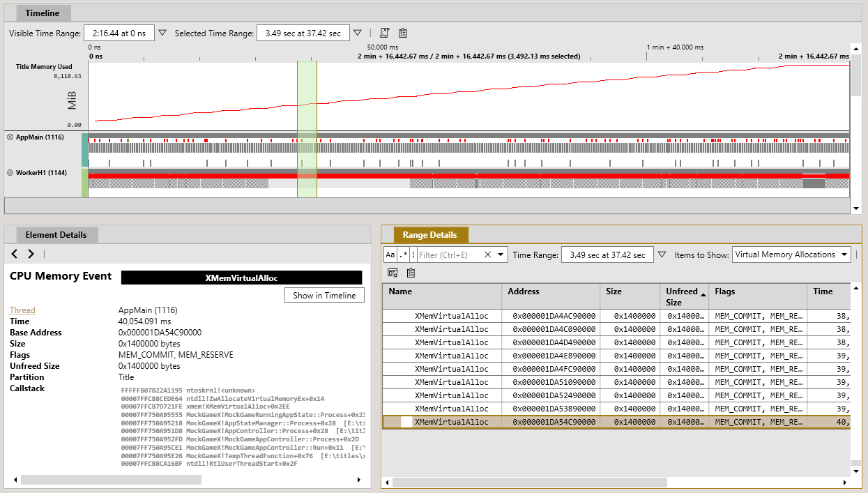
Task: Toggle match case (Aa) filter option
Action: pos(390,255)
